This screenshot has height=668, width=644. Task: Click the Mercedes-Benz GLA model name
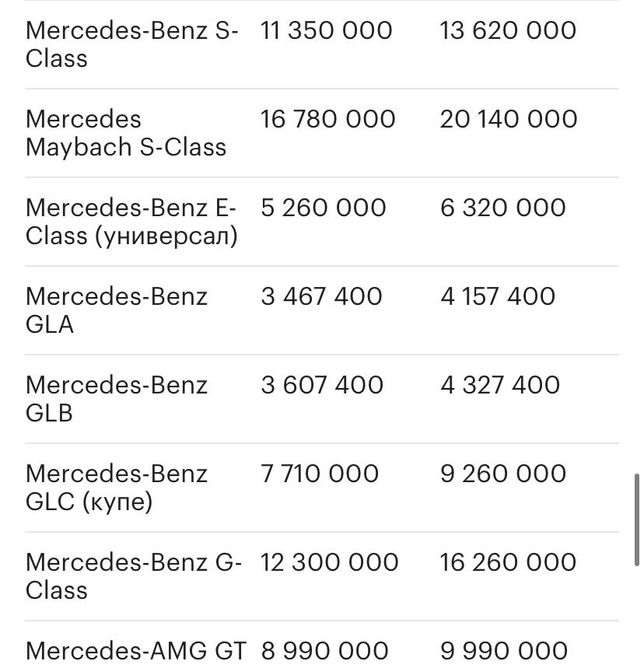117,310
